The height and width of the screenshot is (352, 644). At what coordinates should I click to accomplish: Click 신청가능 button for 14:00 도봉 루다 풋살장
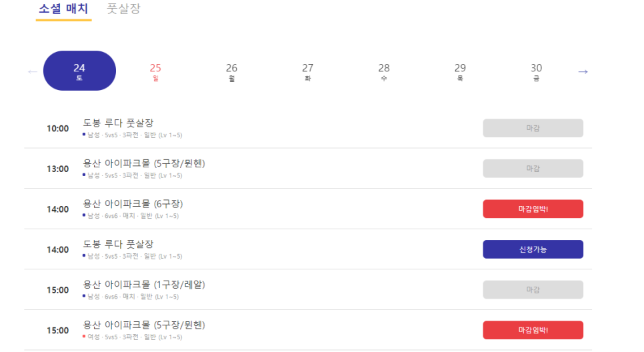click(533, 249)
